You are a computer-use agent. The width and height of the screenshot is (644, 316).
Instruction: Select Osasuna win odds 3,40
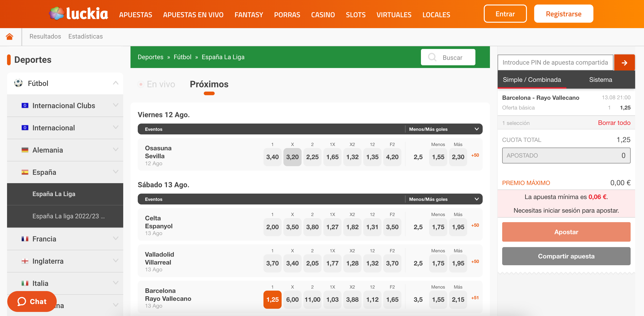[272, 157]
